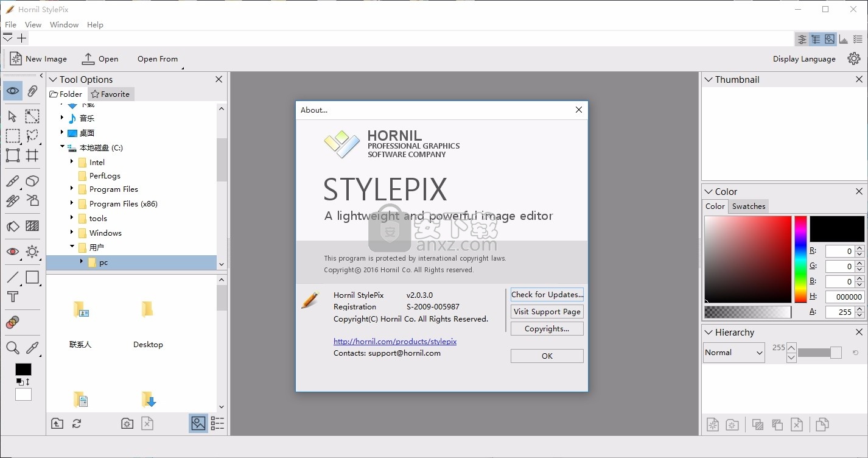This screenshot has height=458, width=868.
Task: Click the settings gear icon
Action: pyautogui.click(x=854, y=58)
